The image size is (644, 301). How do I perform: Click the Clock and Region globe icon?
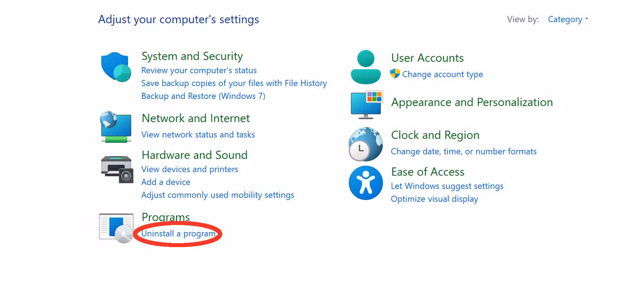point(366,144)
